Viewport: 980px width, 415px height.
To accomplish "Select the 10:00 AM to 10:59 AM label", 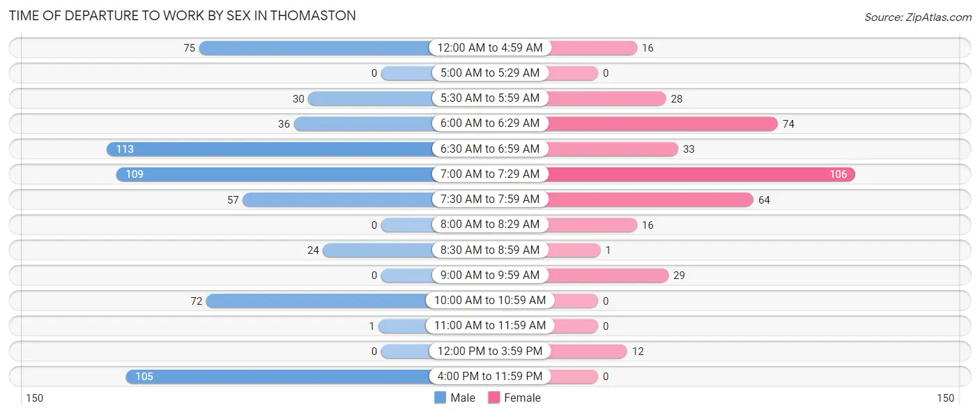I will pos(490,301).
